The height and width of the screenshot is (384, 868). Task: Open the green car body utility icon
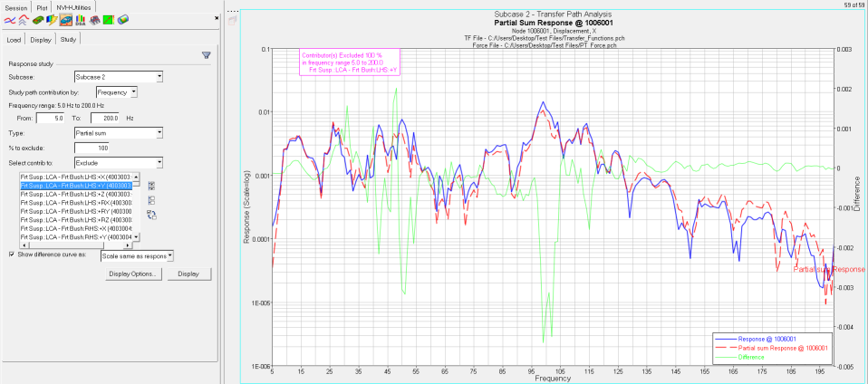click(x=38, y=21)
